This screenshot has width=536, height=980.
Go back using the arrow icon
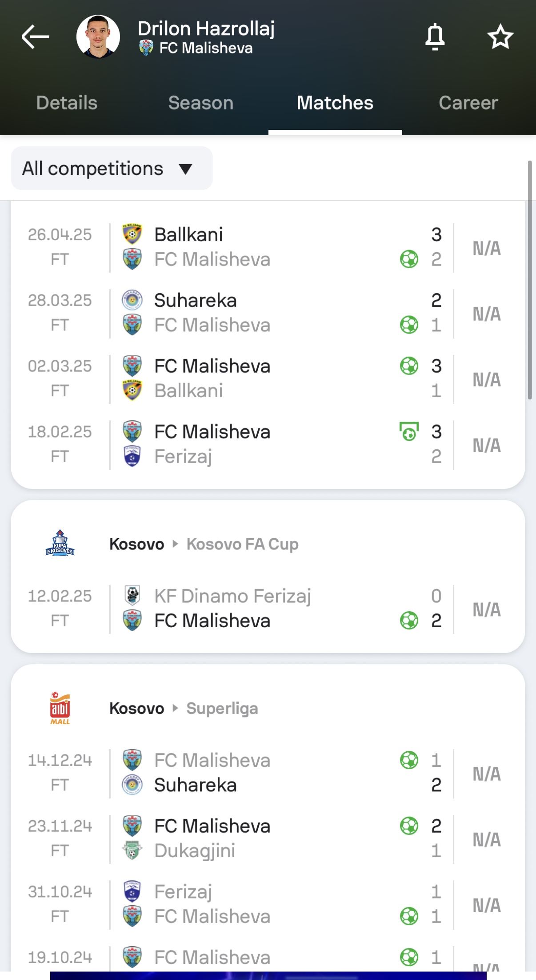pyautogui.click(x=35, y=36)
